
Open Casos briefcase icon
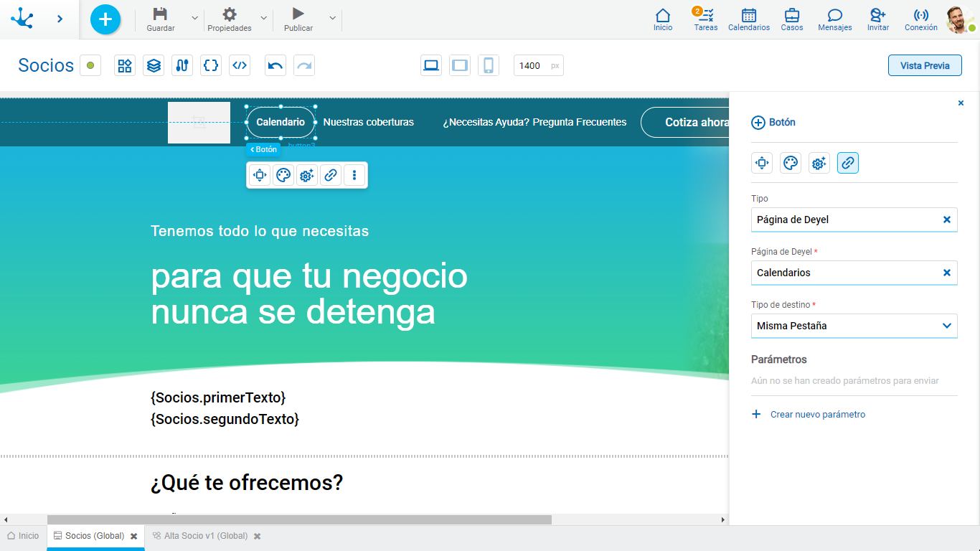tap(792, 15)
